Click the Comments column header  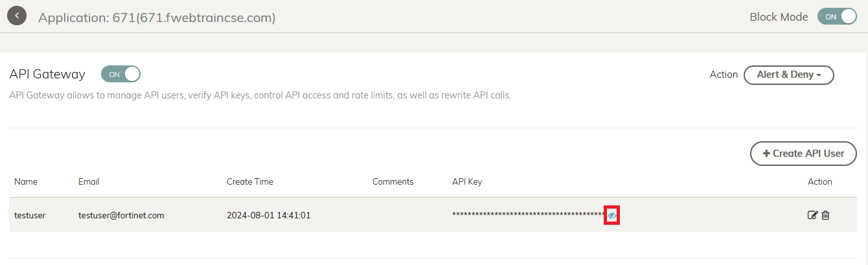click(393, 181)
